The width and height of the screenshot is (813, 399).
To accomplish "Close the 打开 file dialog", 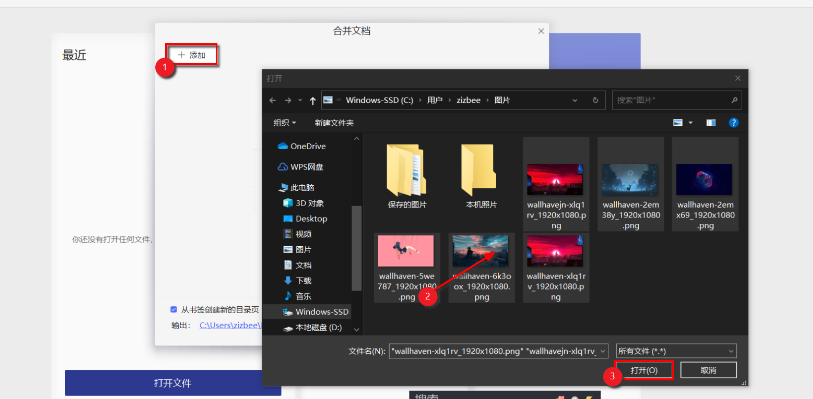I will click(738, 78).
